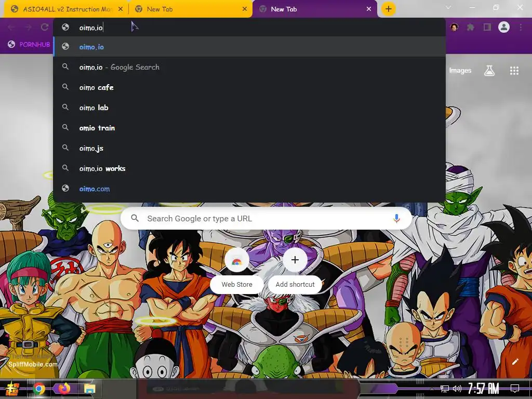Open the Extensions puzzle icon

[x=471, y=27]
